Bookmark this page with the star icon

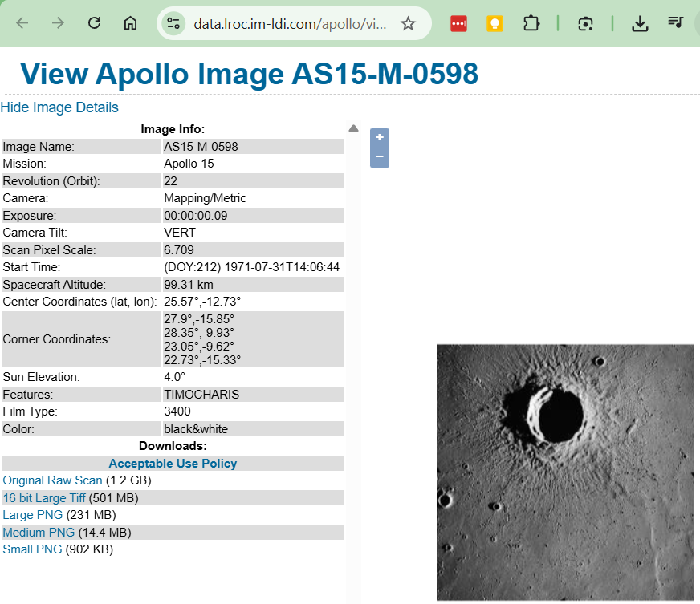(408, 23)
